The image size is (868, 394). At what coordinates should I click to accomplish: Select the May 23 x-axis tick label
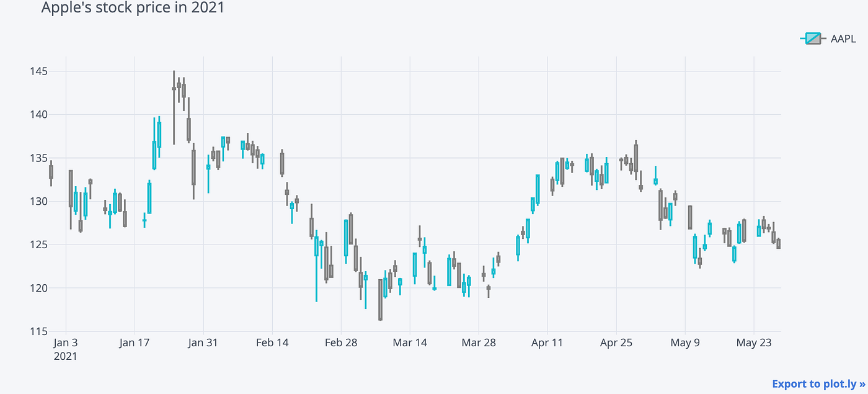[x=754, y=343]
